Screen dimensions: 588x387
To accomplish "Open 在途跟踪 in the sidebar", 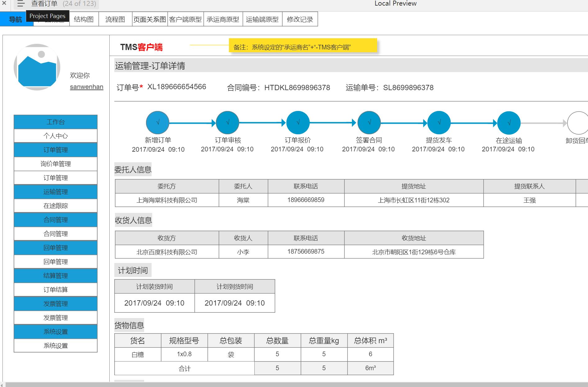I will point(56,206).
